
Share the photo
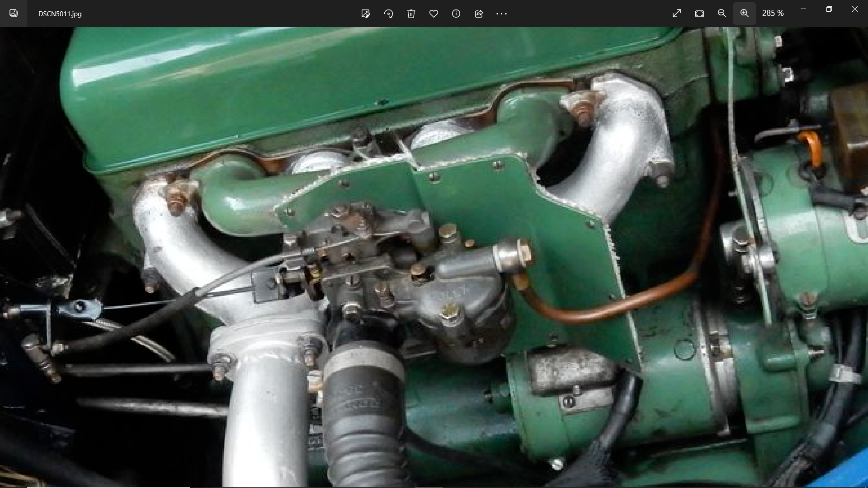coord(479,14)
